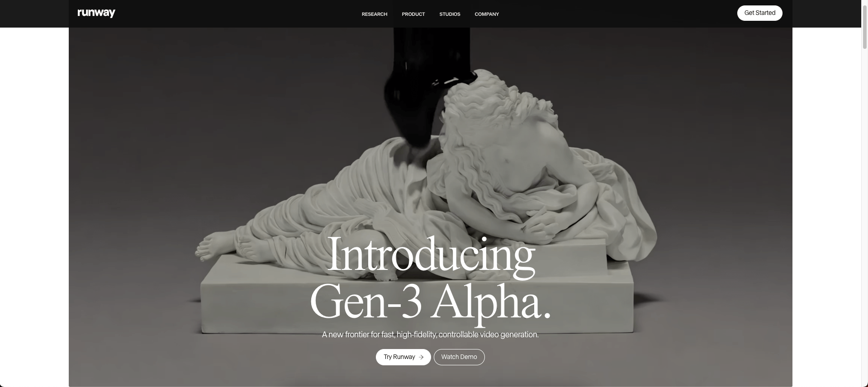The height and width of the screenshot is (387, 868).
Task: Open the RESEARCH menu
Action: pos(375,14)
